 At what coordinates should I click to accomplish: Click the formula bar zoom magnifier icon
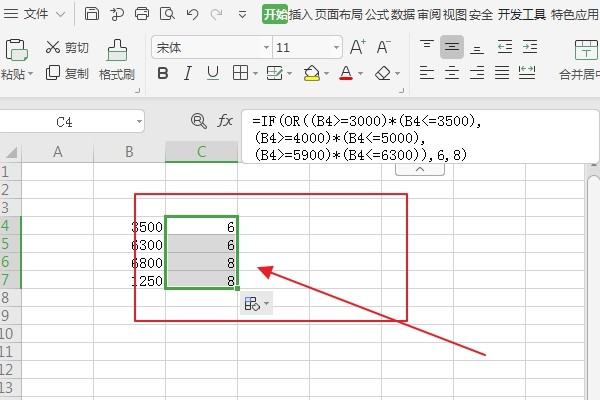point(199,121)
